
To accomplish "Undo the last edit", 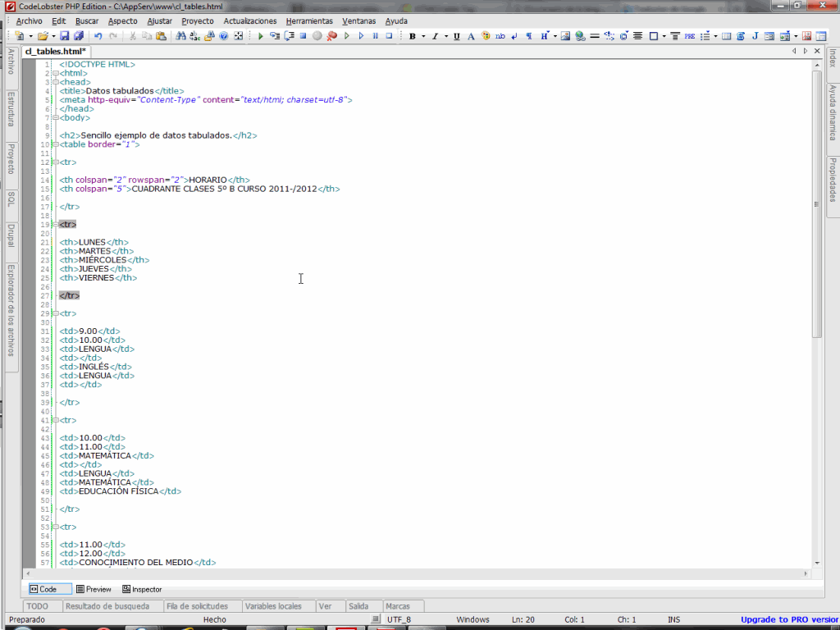I will pyautogui.click(x=98, y=36).
